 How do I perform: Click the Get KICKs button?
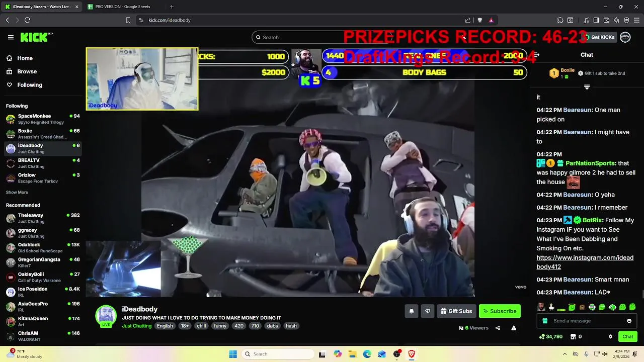599,37
